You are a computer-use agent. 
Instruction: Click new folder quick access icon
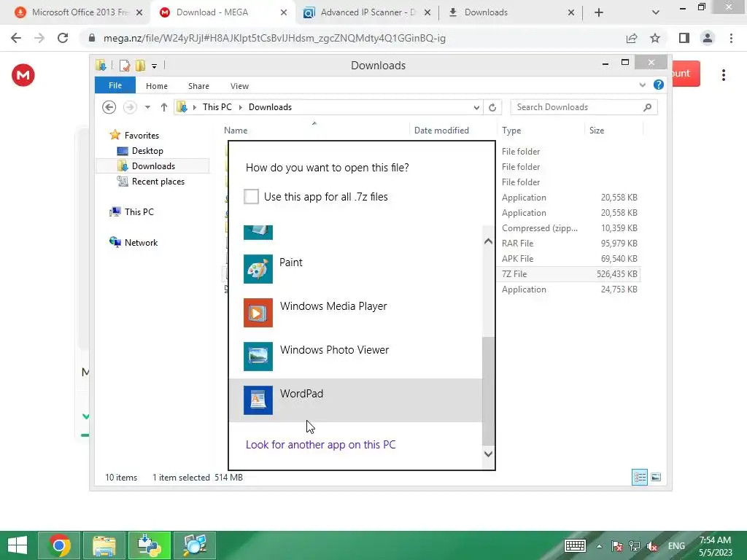click(x=140, y=65)
